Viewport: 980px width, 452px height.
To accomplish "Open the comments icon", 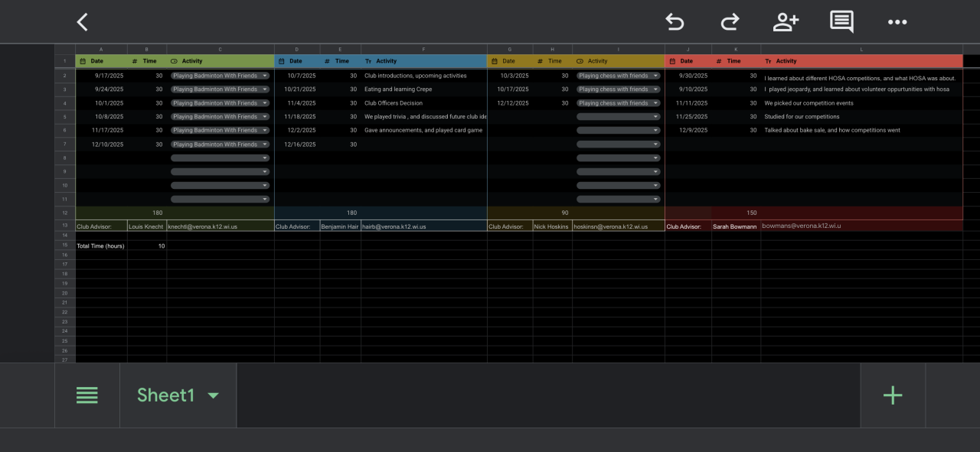I will [841, 22].
